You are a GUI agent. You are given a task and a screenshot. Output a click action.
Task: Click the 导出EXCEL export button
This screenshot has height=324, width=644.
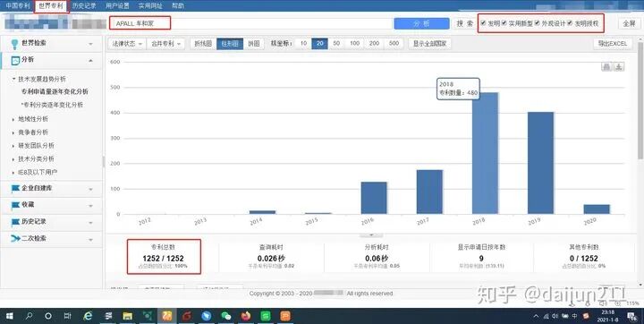point(613,44)
